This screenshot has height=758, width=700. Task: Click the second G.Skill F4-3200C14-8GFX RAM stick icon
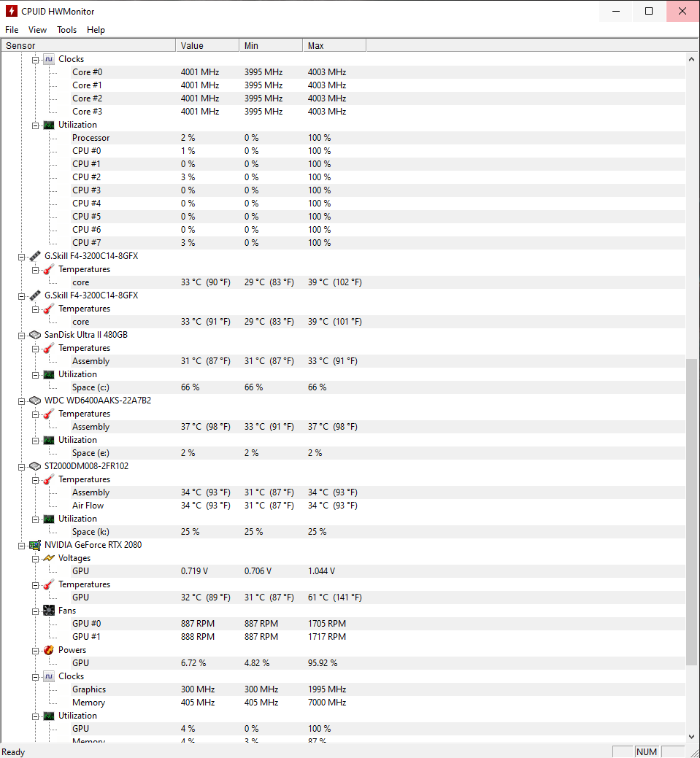[35, 295]
